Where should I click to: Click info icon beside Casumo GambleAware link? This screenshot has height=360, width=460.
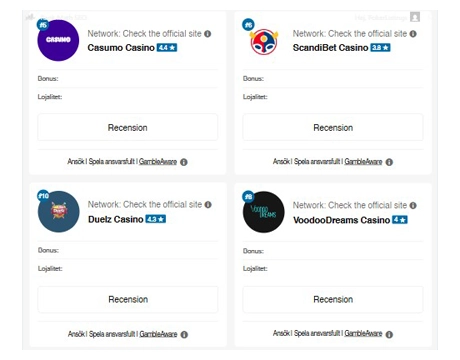click(184, 162)
